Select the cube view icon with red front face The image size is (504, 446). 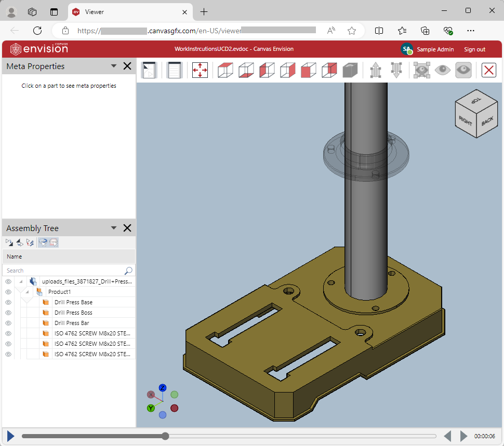pyautogui.click(x=309, y=70)
